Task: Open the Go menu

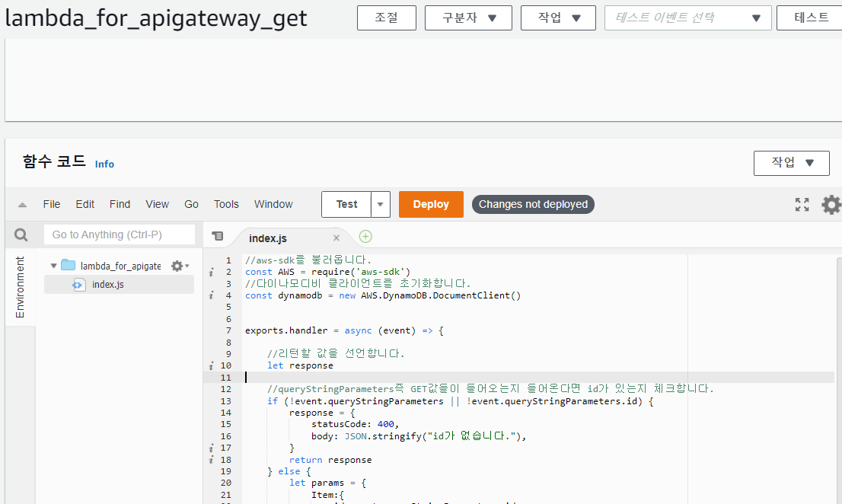Action: [x=191, y=204]
